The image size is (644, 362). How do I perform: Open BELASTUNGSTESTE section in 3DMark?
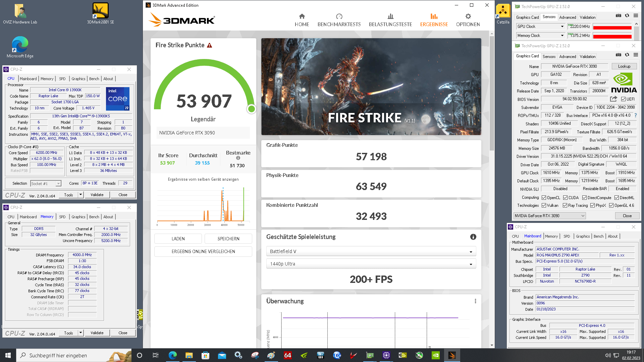(390, 20)
